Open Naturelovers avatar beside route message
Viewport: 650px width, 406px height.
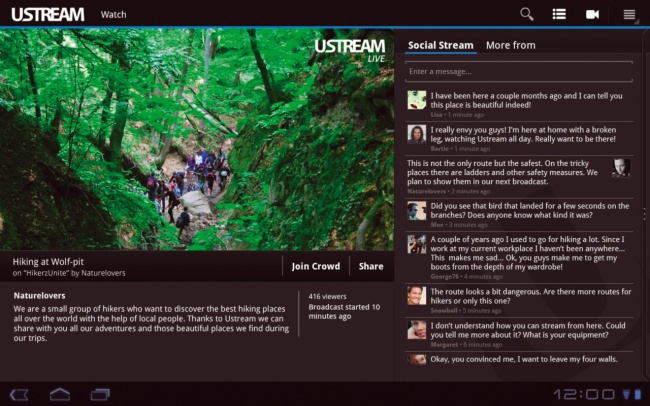(x=621, y=167)
